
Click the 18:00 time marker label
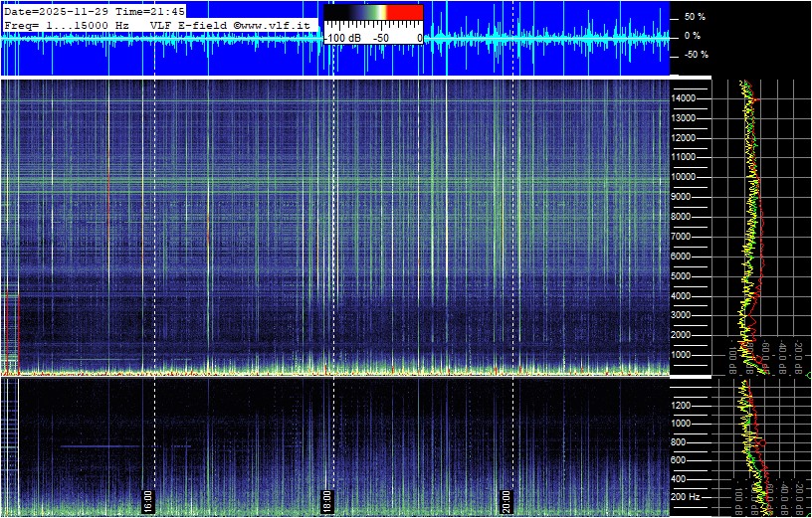click(327, 499)
